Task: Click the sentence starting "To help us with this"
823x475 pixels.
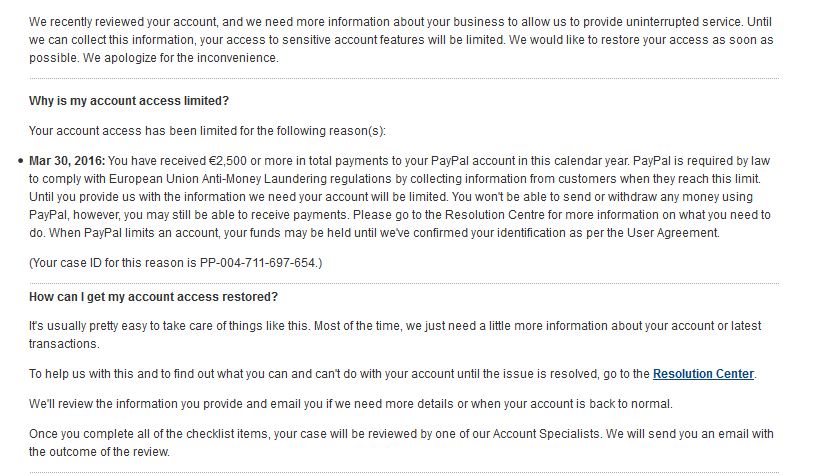Action: [300, 374]
